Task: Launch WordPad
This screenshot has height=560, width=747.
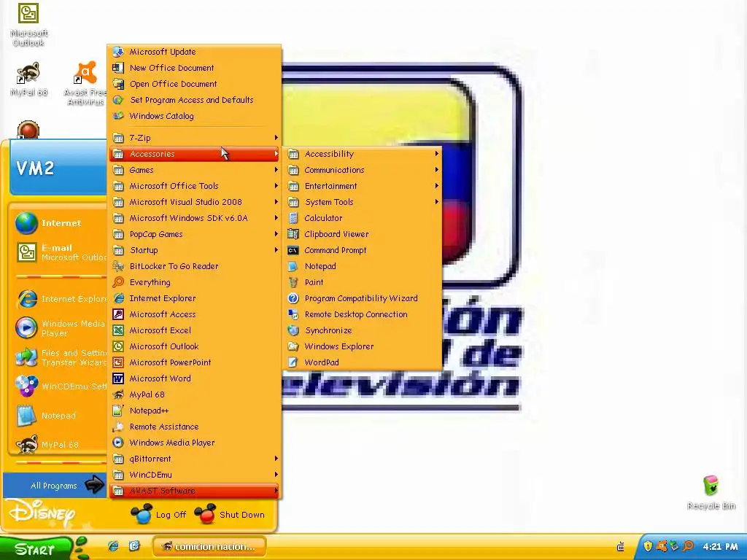Action: click(x=363, y=362)
